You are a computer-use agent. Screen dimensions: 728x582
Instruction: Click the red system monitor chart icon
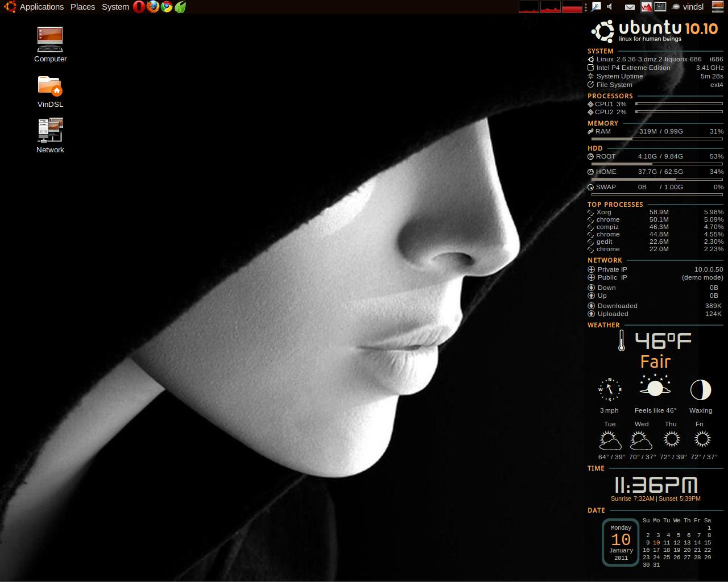tap(646, 7)
